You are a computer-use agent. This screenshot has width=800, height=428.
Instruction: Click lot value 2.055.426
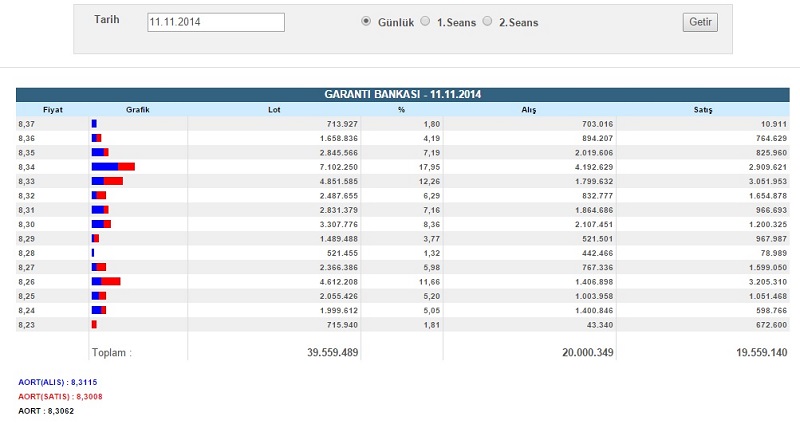pyautogui.click(x=339, y=296)
